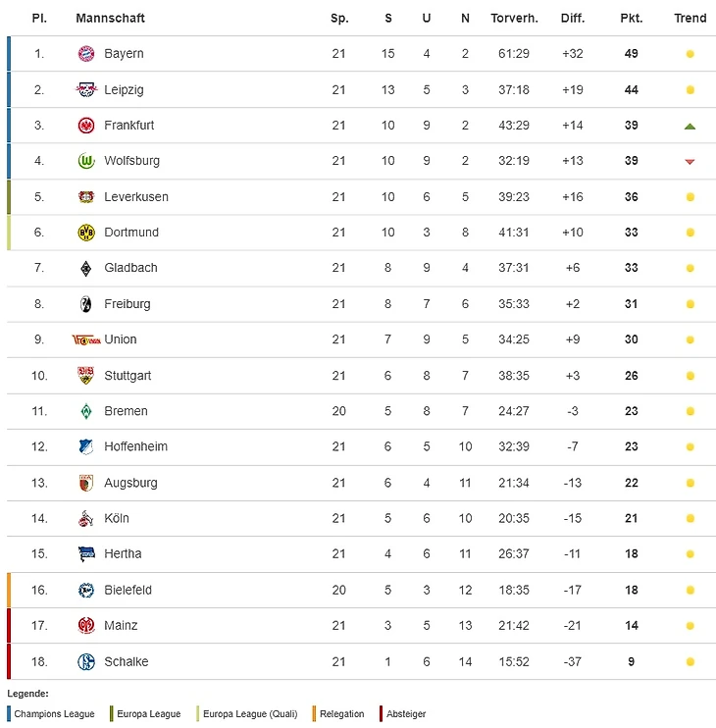The height and width of the screenshot is (728, 716).
Task: Click the Schalke club logo
Action: click(x=86, y=661)
